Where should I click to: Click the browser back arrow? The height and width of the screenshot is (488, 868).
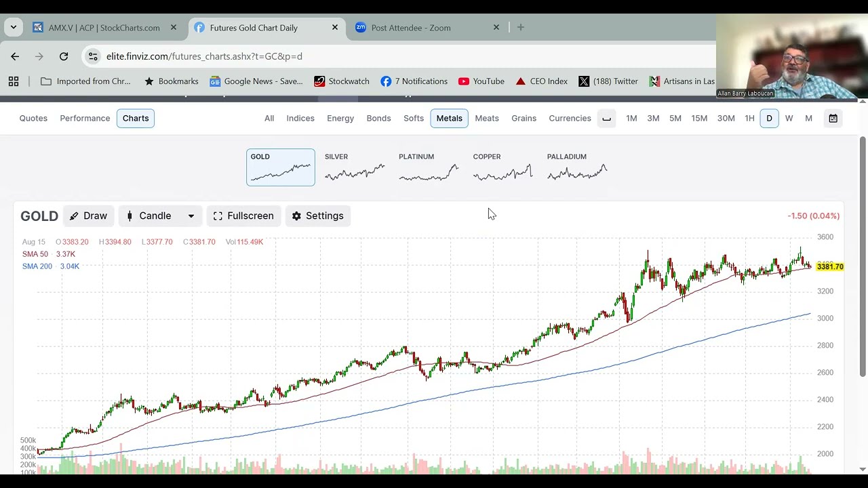15,56
